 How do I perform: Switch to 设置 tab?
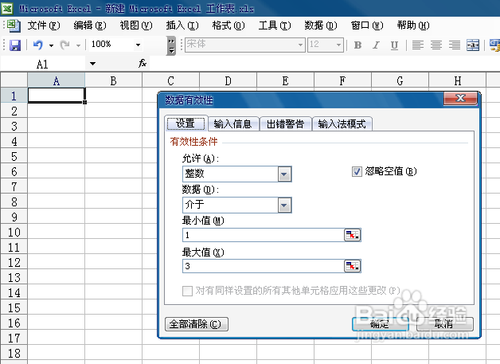tap(186, 124)
